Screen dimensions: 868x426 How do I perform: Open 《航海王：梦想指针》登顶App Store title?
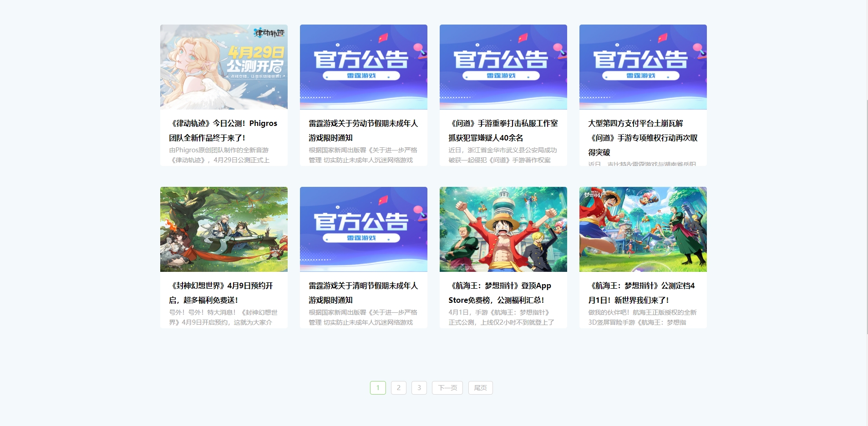coord(500,293)
